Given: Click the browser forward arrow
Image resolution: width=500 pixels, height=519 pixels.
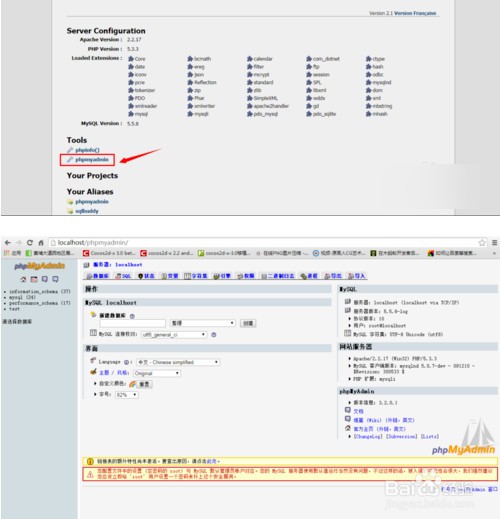Looking at the screenshot, I should click(19, 242).
